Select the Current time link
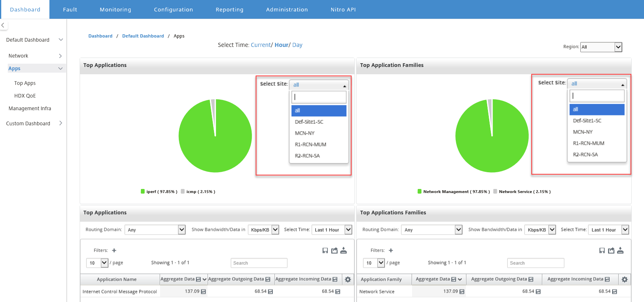Image resolution: width=644 pixels, height=302 pixels. (261, 45)
